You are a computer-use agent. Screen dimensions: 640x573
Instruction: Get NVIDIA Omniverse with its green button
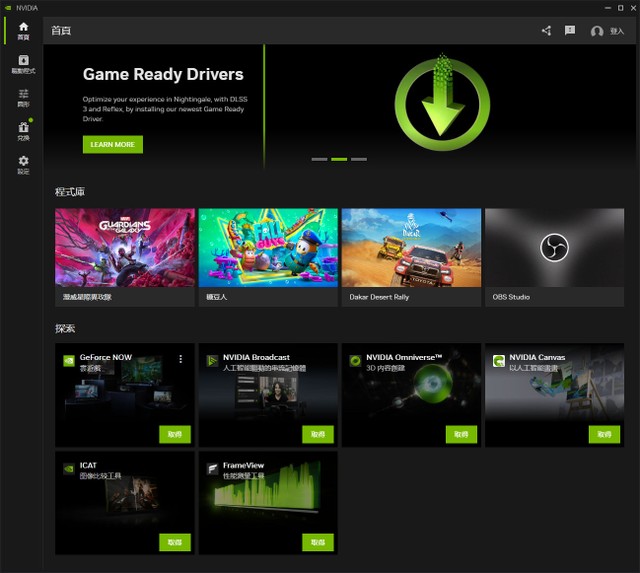tap(461, 434)
